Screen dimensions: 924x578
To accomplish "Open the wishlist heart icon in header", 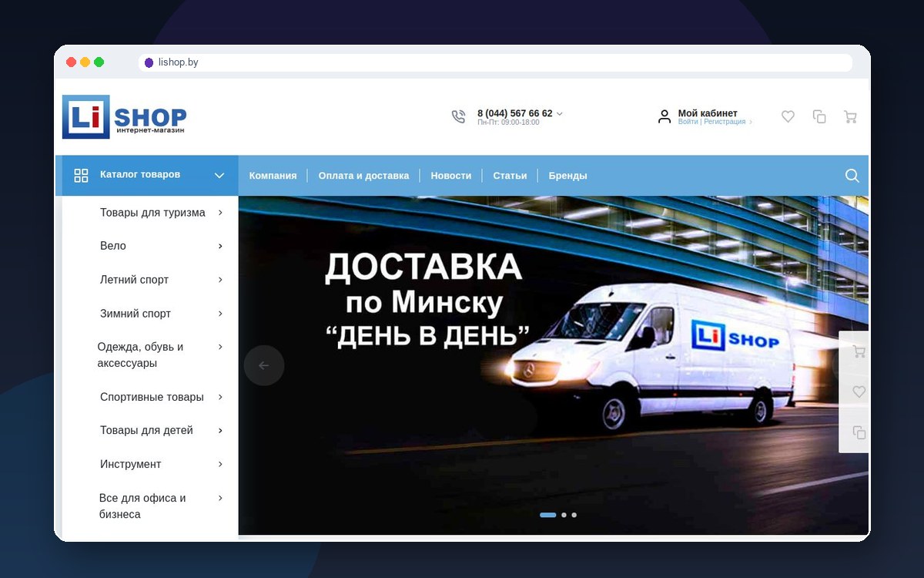I will [788, 116].
